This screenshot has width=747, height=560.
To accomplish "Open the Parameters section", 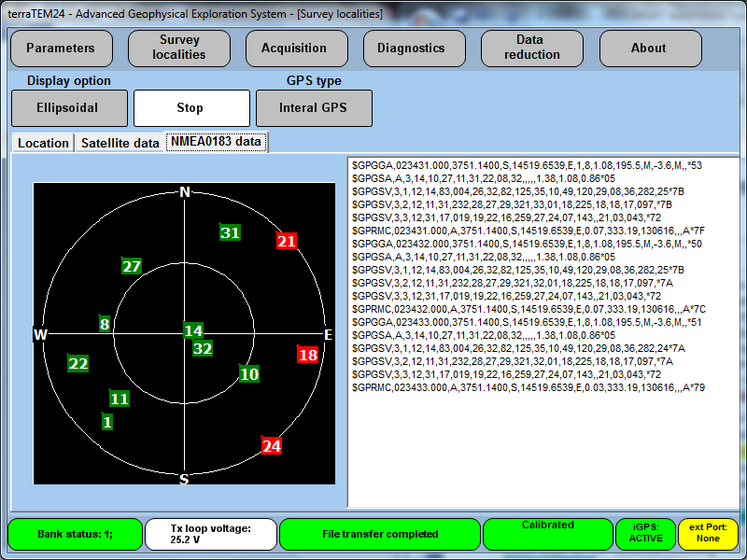I will [x=62, y=49].
